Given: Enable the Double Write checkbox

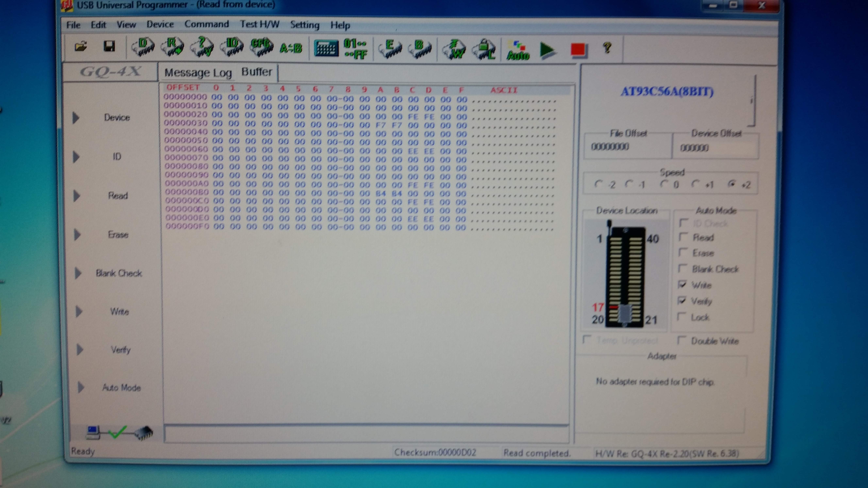Looking at the screenshot, I should (681, 340).
